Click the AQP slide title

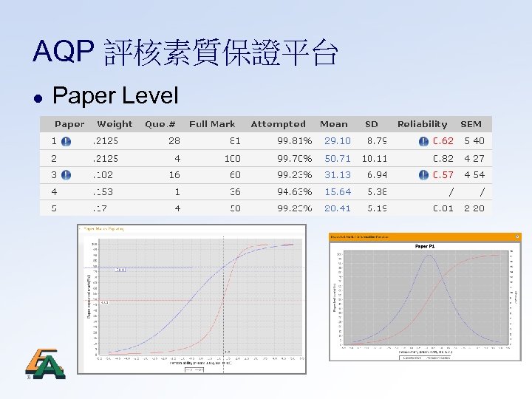point(185,52)
